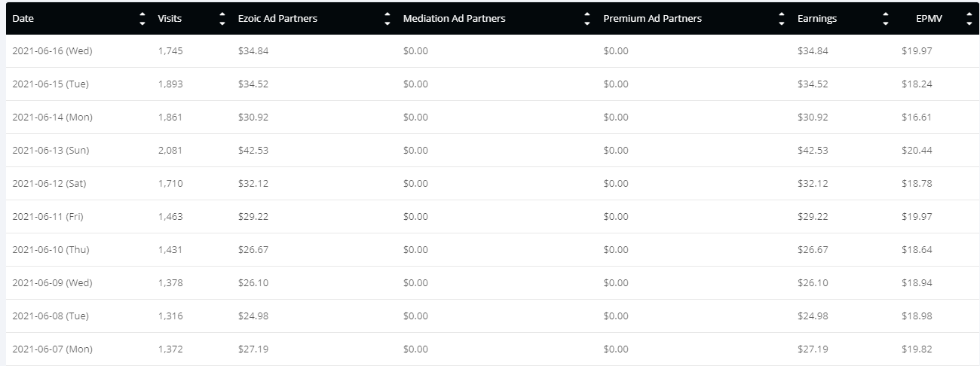Click the $16.61 EPMV value
The height and width of the screenshot is (366, 980).
click(x=917, y=117)
